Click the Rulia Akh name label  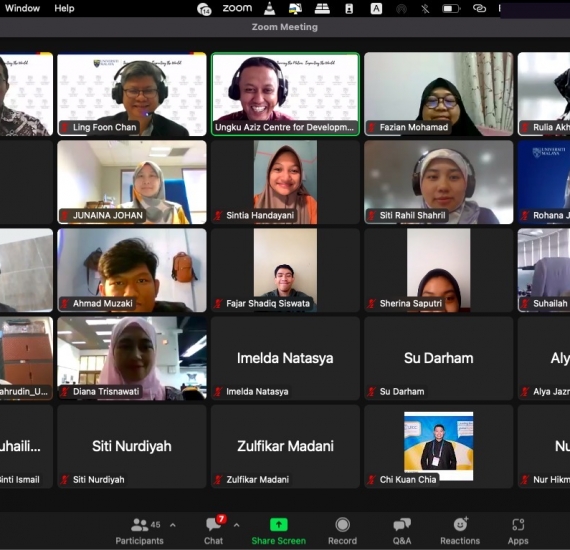(x=551, y=128)
